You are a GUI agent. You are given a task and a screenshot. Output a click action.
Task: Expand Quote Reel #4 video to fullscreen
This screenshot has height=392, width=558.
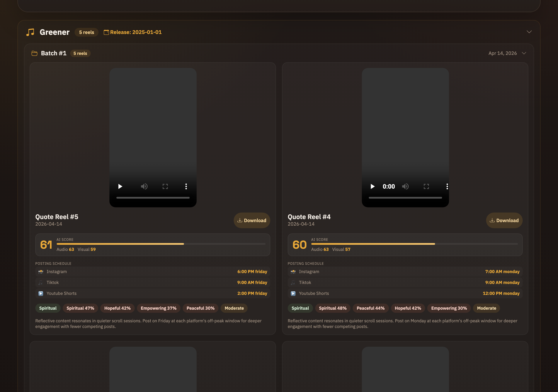[426, 186]
